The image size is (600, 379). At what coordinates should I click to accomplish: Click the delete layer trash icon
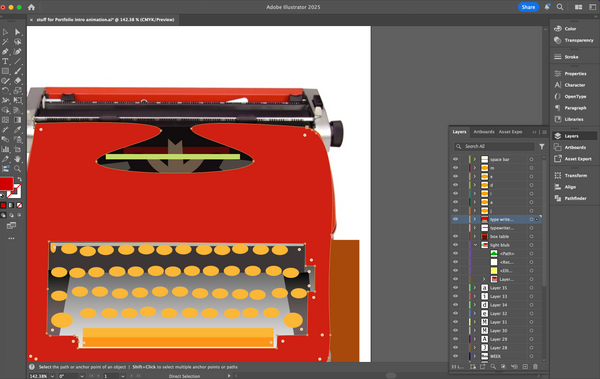pyautogui.click(x=535, y=367)
